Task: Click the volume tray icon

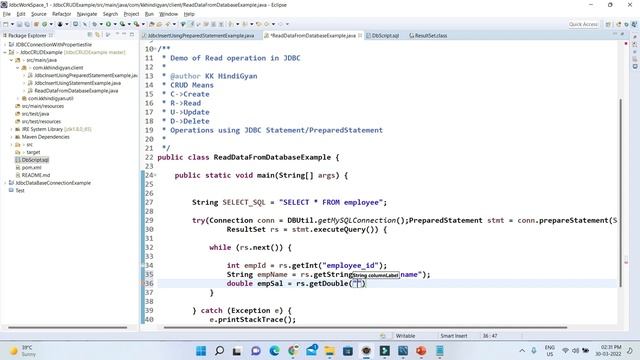Action: [x=575, y=351]
